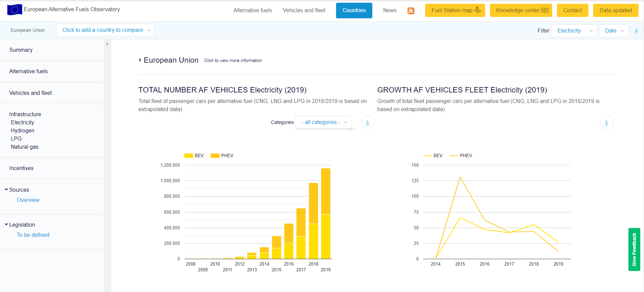Click the RSS feed icon
This screenshot has width=644, height=292.
(411, 11)
